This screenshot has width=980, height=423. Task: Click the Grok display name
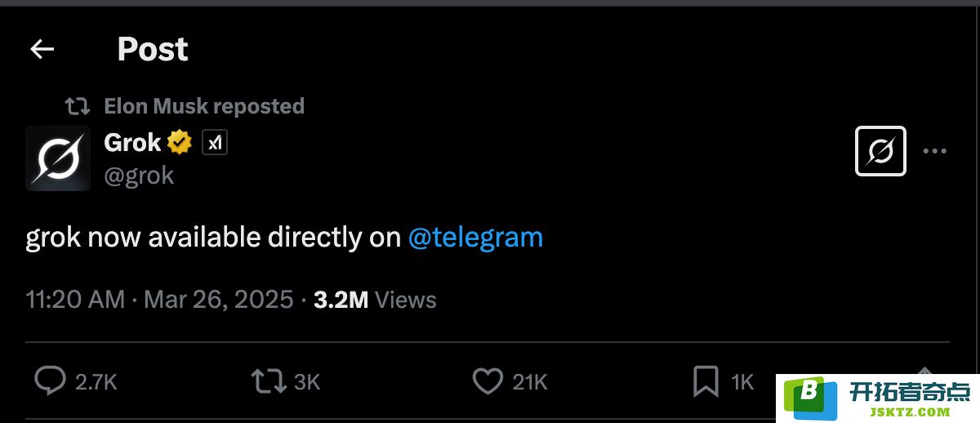132,143
